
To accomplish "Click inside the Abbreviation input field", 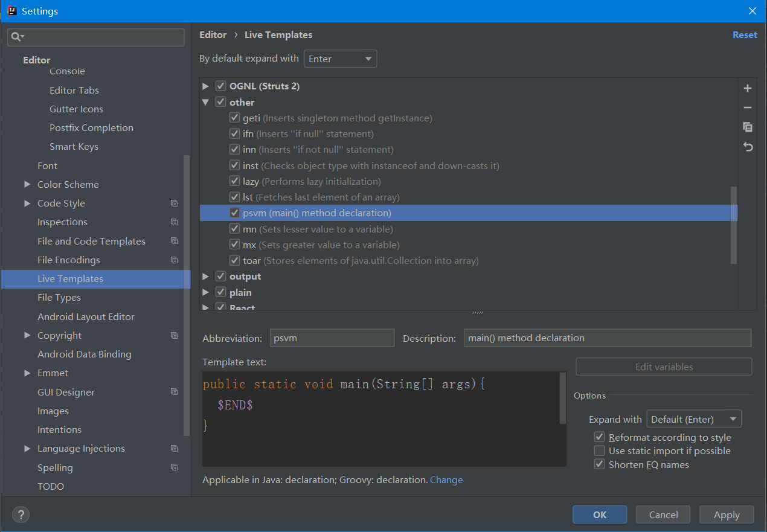I will click(x=332, y=338).
